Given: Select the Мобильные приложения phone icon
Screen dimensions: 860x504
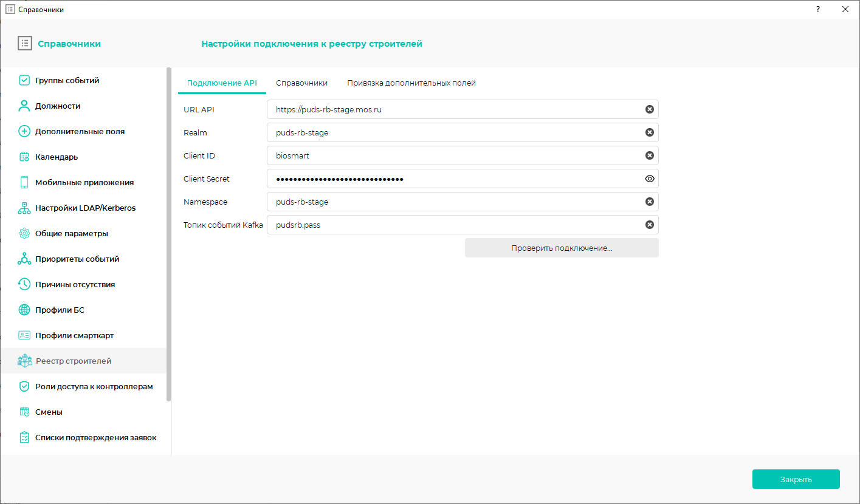Looking at the screenshot, I should [x=24, y=182].
